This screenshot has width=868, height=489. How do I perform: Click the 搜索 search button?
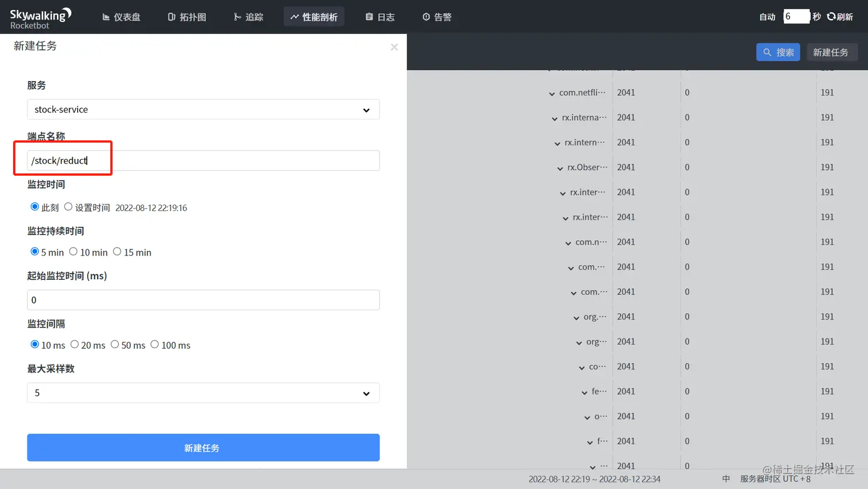coord(778,52)
